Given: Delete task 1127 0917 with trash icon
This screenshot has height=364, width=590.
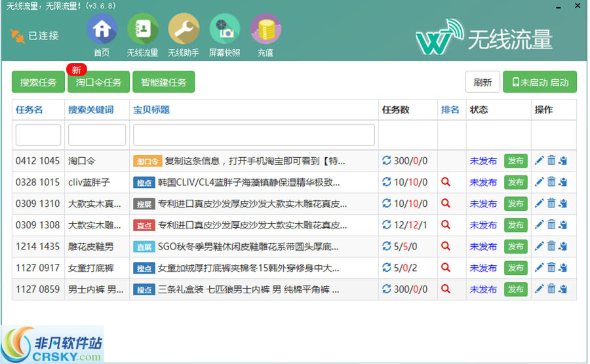Looking at the screenshot, I should coord(551,268).
